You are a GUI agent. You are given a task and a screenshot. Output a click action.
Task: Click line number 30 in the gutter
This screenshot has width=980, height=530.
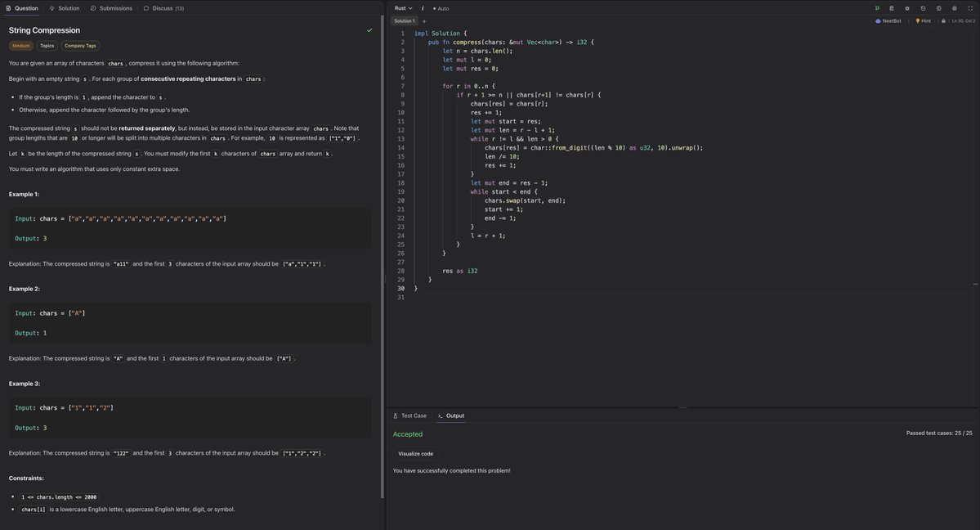pyautogui.click(x=401, y=289)
